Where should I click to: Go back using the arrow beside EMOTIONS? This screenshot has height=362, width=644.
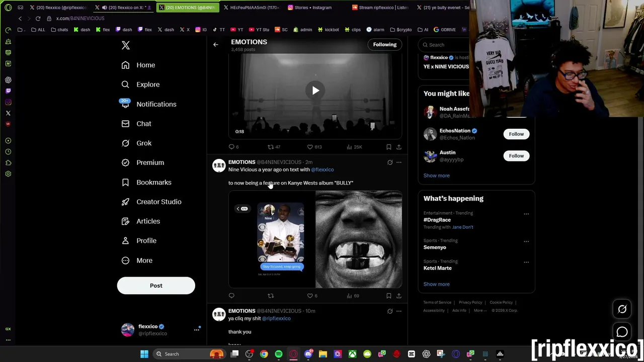[215, 45]
